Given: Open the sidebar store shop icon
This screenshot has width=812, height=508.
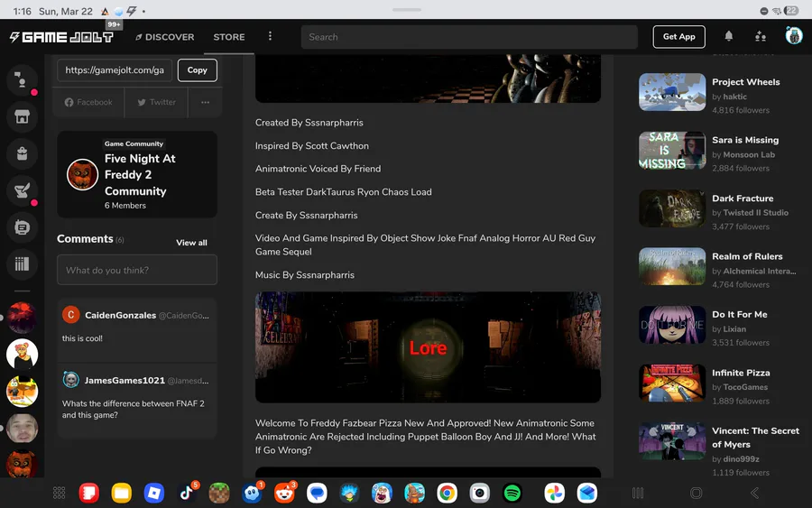Looking at the screenshot, I should tap(23, 116).
